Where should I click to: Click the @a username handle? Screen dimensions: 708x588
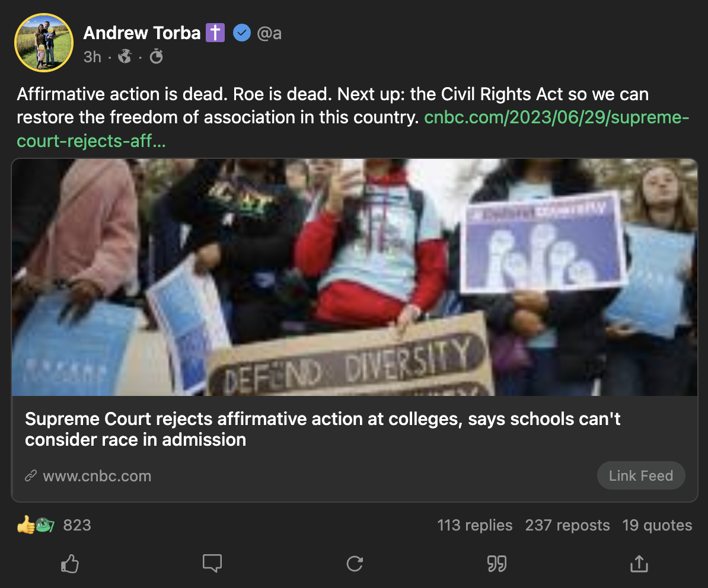tap(269, 33)
